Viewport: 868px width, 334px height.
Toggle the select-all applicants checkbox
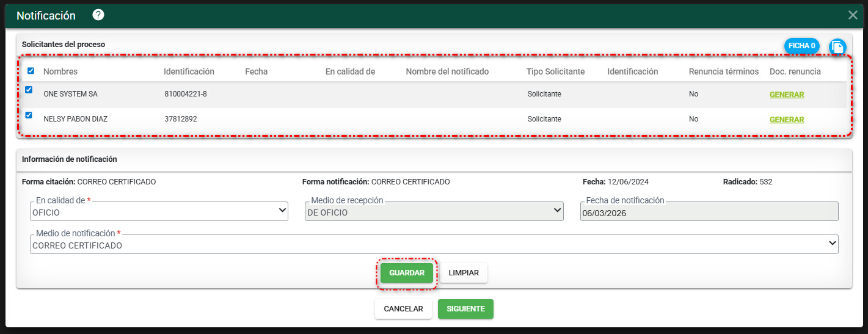tap(31, 71)
